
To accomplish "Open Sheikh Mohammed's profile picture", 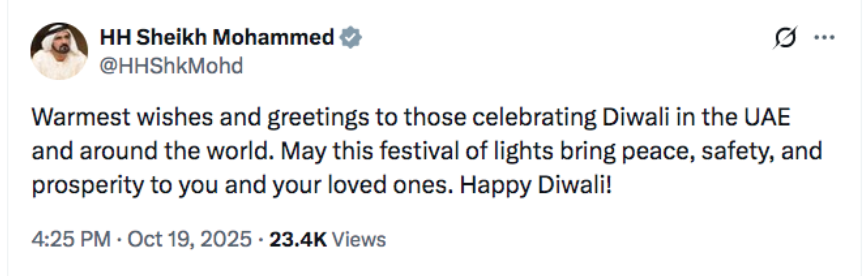I will coord(59,51).
